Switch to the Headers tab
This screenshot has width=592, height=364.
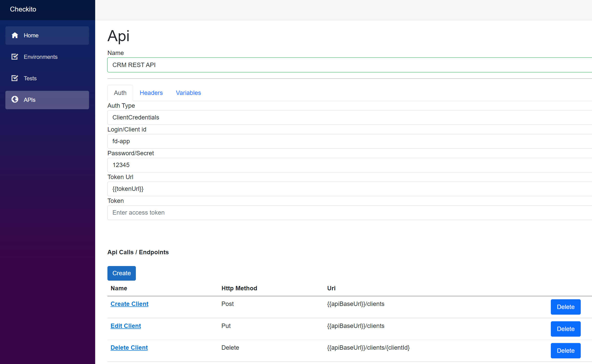[151, 93]
